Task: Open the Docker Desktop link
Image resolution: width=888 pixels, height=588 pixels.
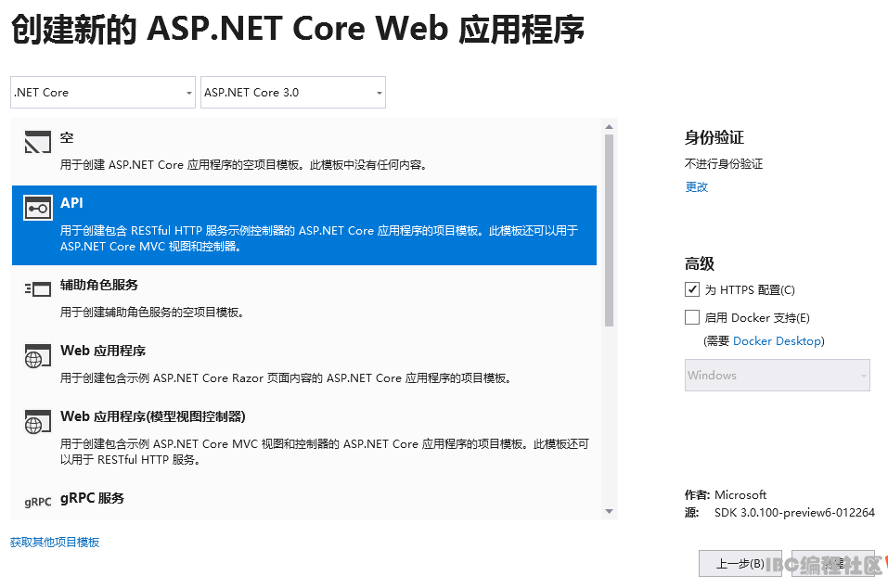Action: 777,340
